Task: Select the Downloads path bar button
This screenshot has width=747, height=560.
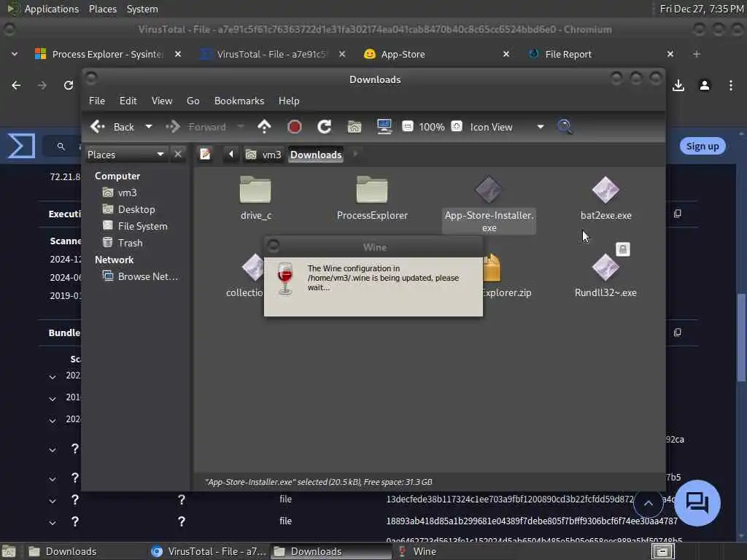Action: (316, 155)
